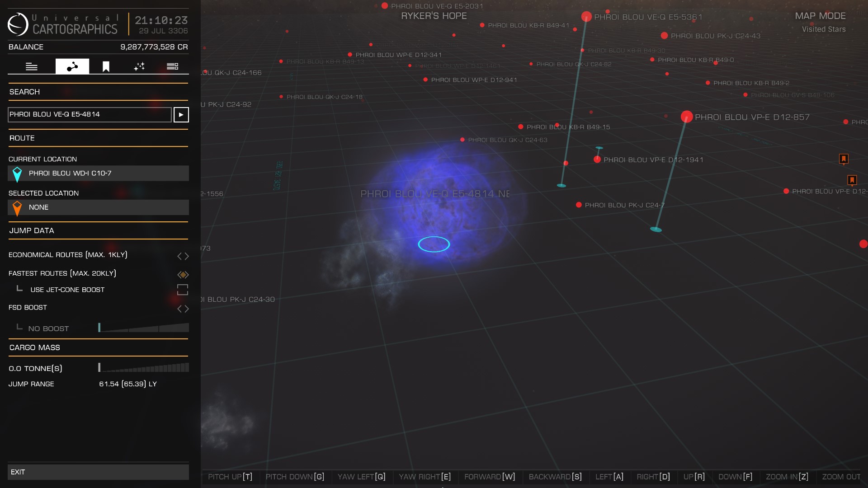Click the MAP MODE Visited Stars label
The width and height of the screenshot is (868, 488).
821,22
